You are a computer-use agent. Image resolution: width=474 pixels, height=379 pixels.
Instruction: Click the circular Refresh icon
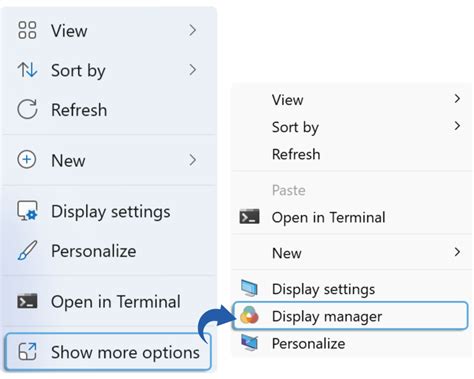click(x=27, y=109)
